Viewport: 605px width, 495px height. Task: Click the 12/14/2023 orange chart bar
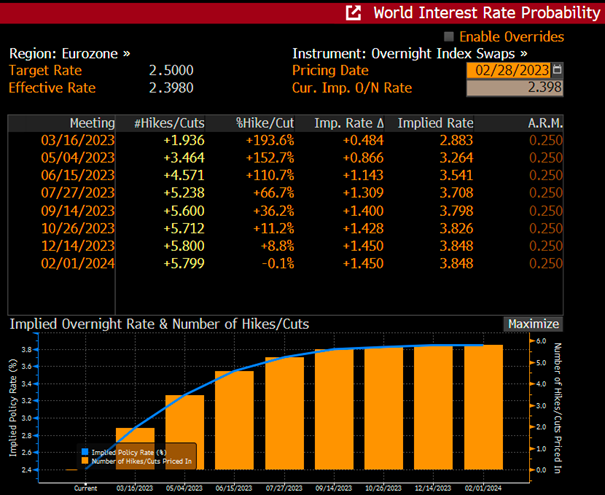(433, 407)
